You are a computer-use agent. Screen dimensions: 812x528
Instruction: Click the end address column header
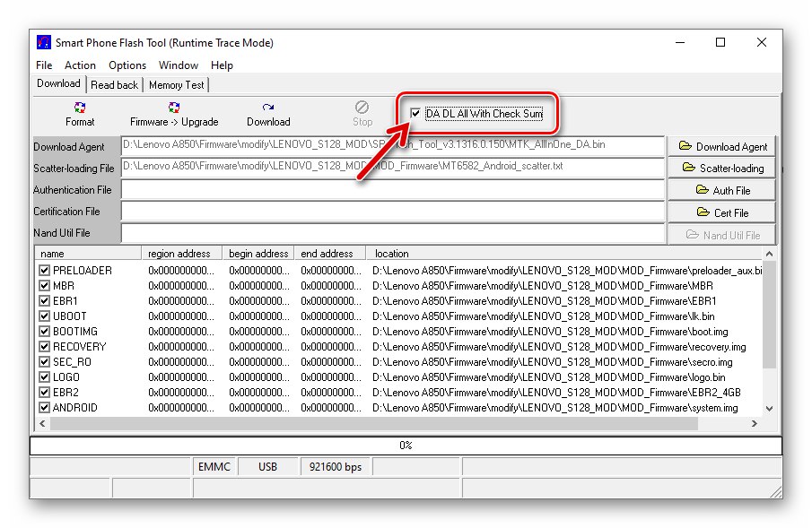point(330,254)
